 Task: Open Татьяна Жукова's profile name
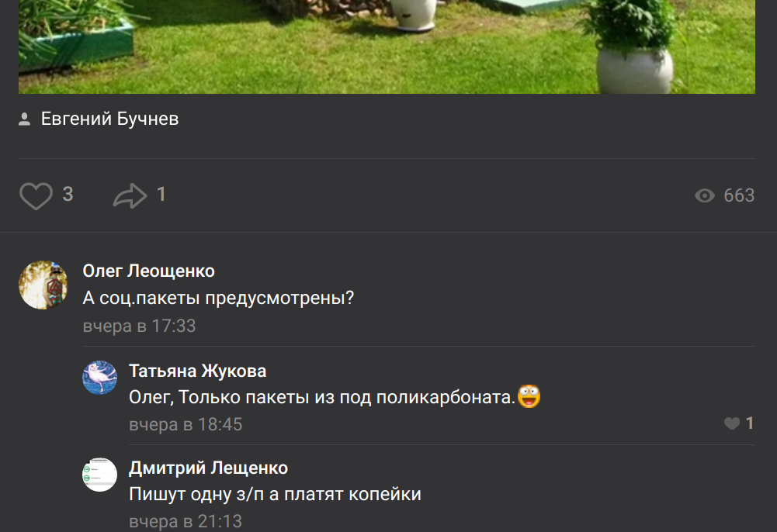tap(198, 371)
